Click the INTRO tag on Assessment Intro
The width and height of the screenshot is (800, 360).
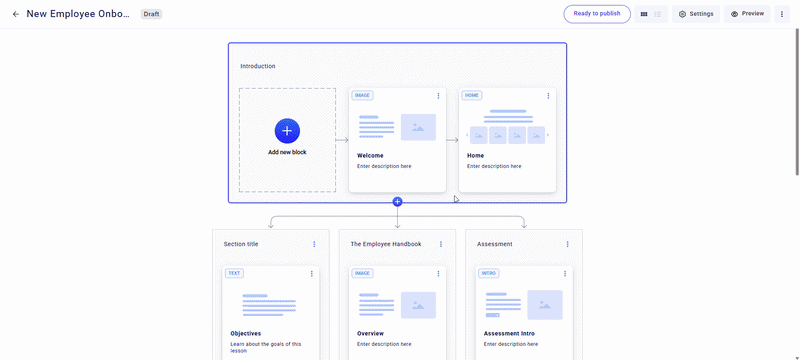(x=489, y=273)
